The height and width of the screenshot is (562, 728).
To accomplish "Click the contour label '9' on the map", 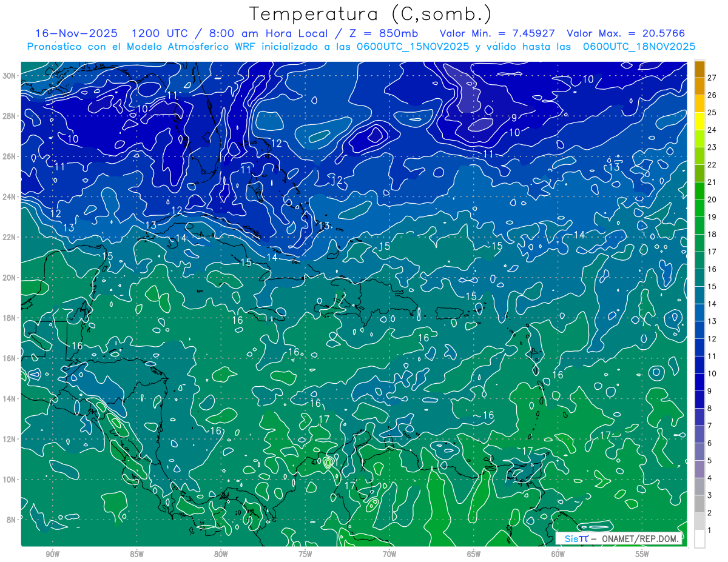I will pyautogui.click(x=514, y=118).
